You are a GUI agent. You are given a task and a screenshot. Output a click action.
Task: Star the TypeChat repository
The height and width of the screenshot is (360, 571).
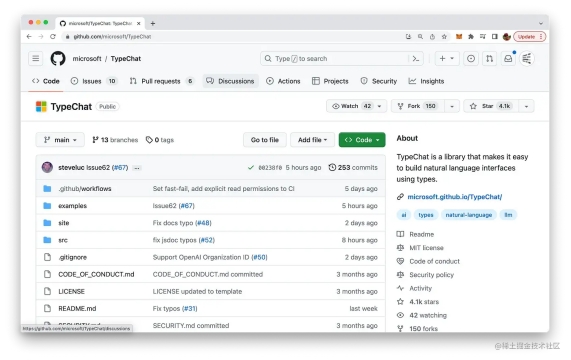pos(491,106)
